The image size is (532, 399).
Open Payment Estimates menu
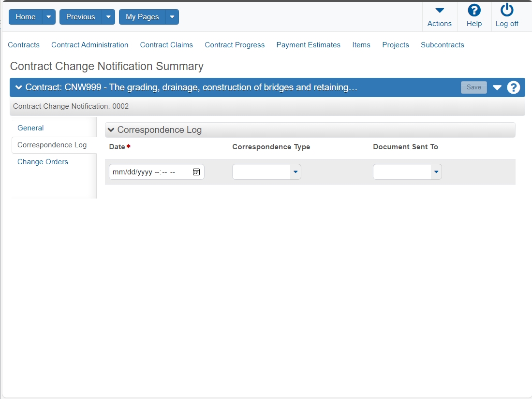pos(308,45)
